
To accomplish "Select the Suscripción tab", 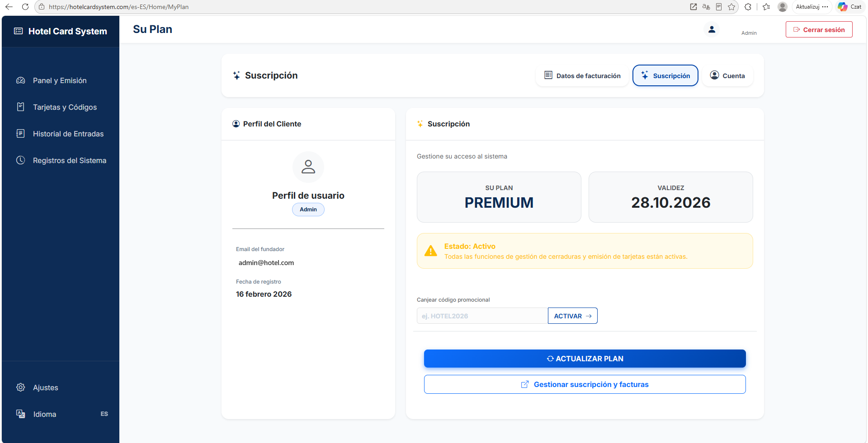I will coord(665,75).
